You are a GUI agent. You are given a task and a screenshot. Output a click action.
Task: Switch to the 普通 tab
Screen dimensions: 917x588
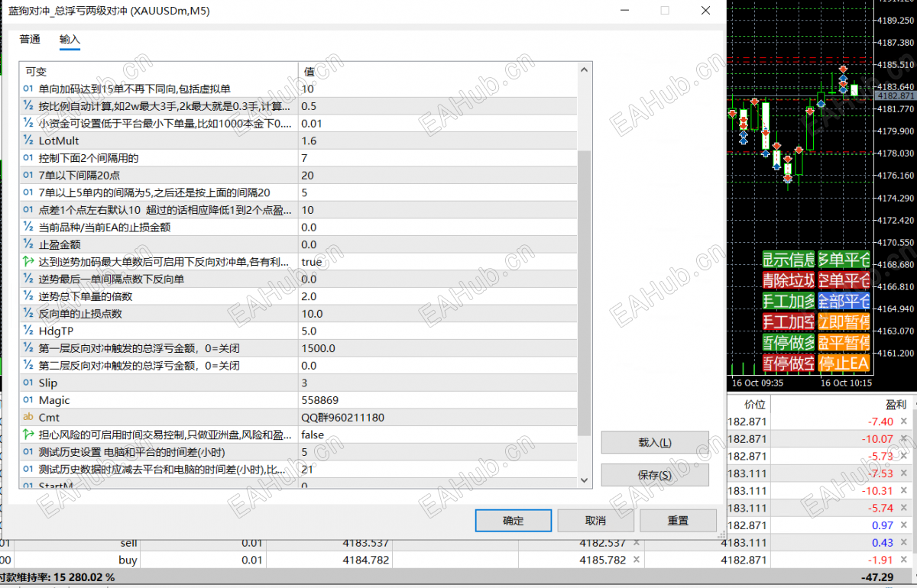click(30, 39)
